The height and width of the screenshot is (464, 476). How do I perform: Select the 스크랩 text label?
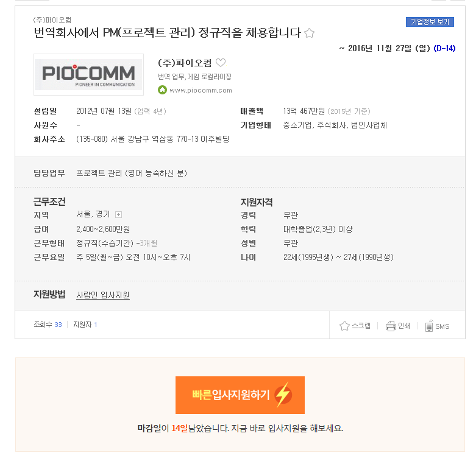point(361,326)
